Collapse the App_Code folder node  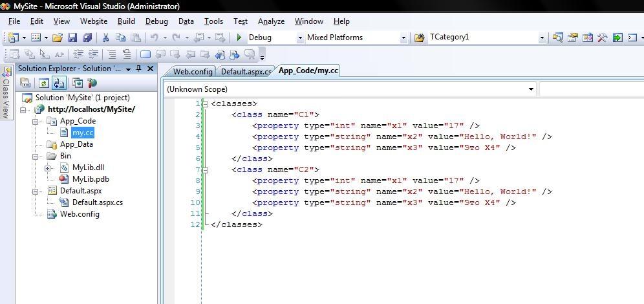tap(35, 121)
